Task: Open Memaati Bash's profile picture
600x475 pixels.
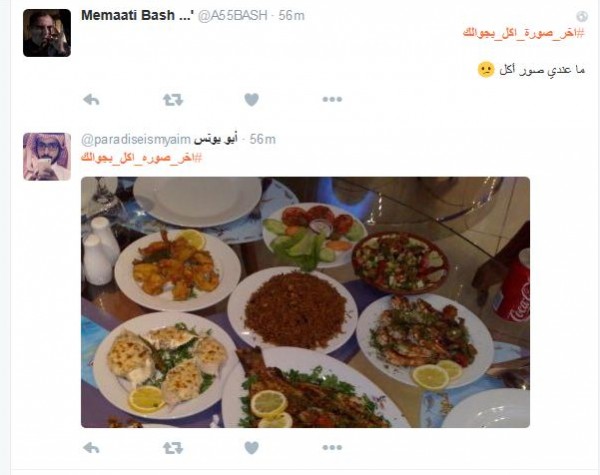Action: tap(47, 33)
